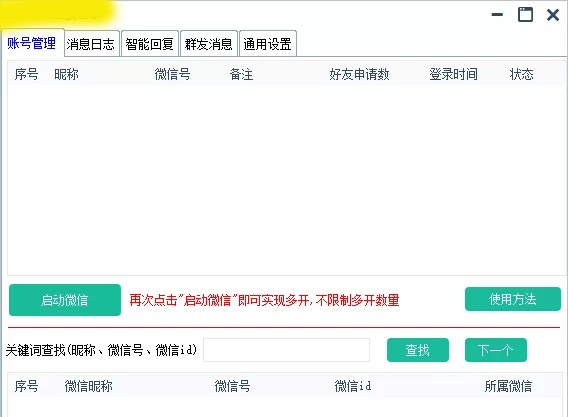568x417 pixels.
Task: Focus the keyword search input field
Action: pos(287,350)
